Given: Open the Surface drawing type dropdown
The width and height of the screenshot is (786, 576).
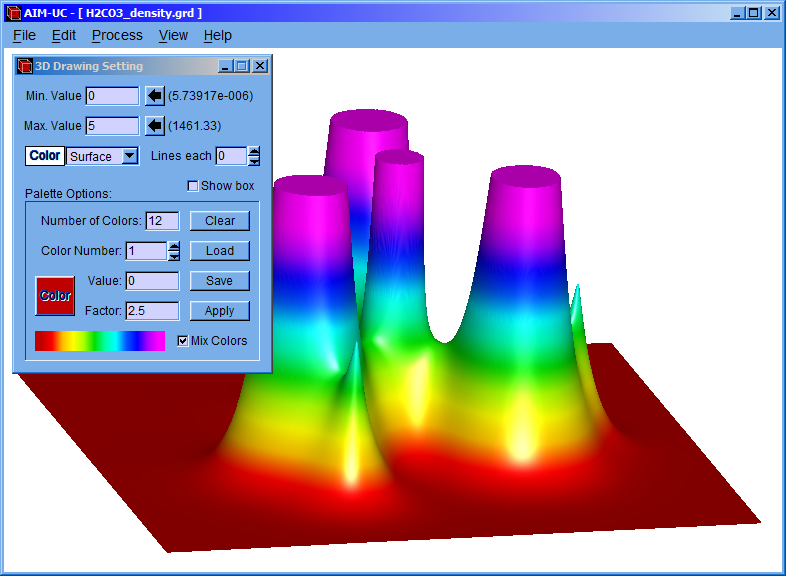Looking at the screenshot, I should click(129, 156).
